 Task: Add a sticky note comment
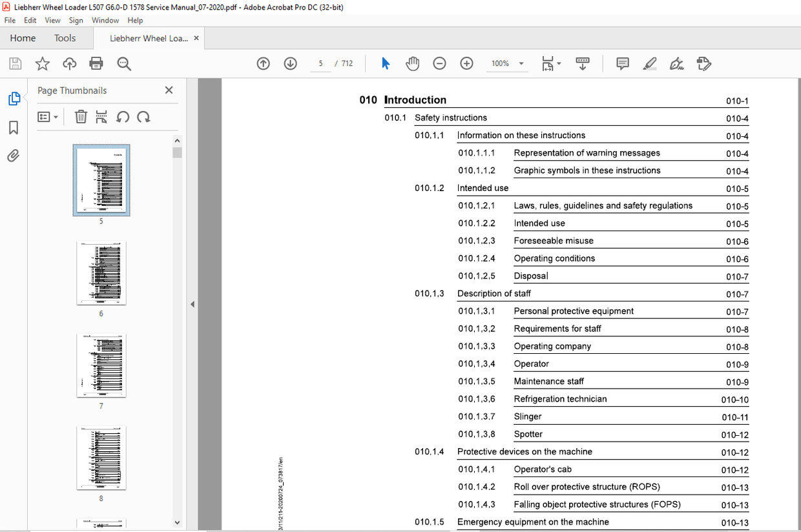coord(622,63)
